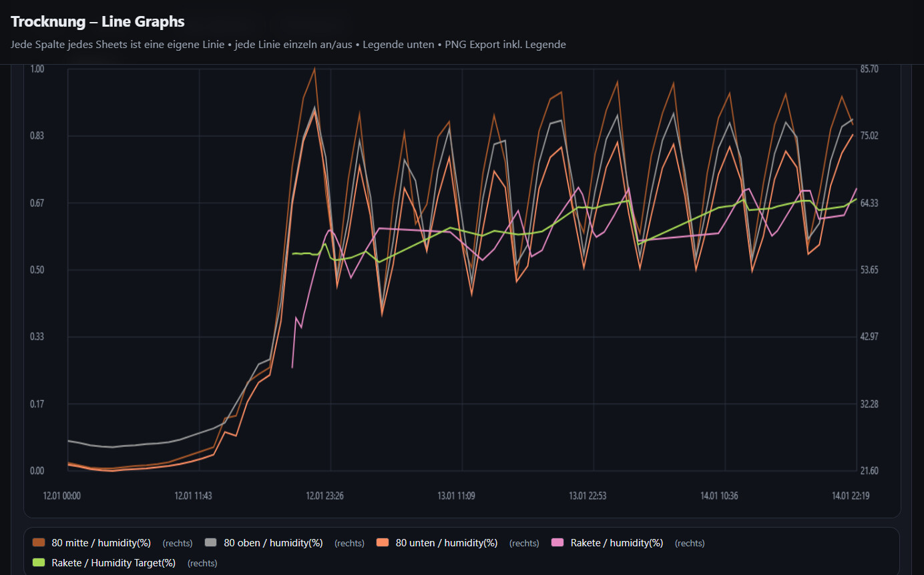The height and width of the screenshot is (575, 924).
Task: Hide the '80 oben / humidity(%)' line
Action: 273,543
